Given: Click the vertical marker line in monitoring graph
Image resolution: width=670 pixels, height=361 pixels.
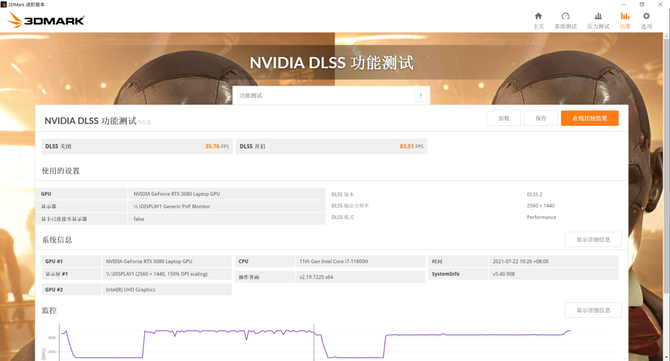Looking at the screenshot, I should coord(314,342).
